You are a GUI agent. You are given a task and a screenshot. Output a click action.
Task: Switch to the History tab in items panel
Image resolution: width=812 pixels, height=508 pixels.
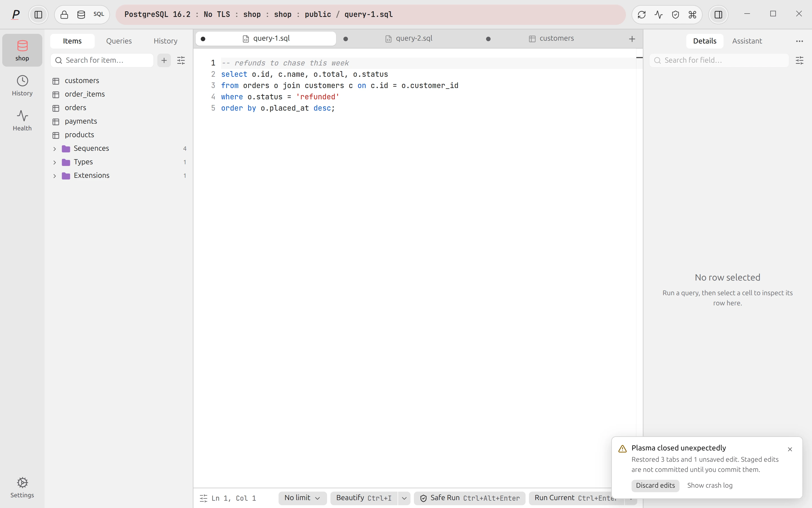pyautogui.click(x=166, y=41)
